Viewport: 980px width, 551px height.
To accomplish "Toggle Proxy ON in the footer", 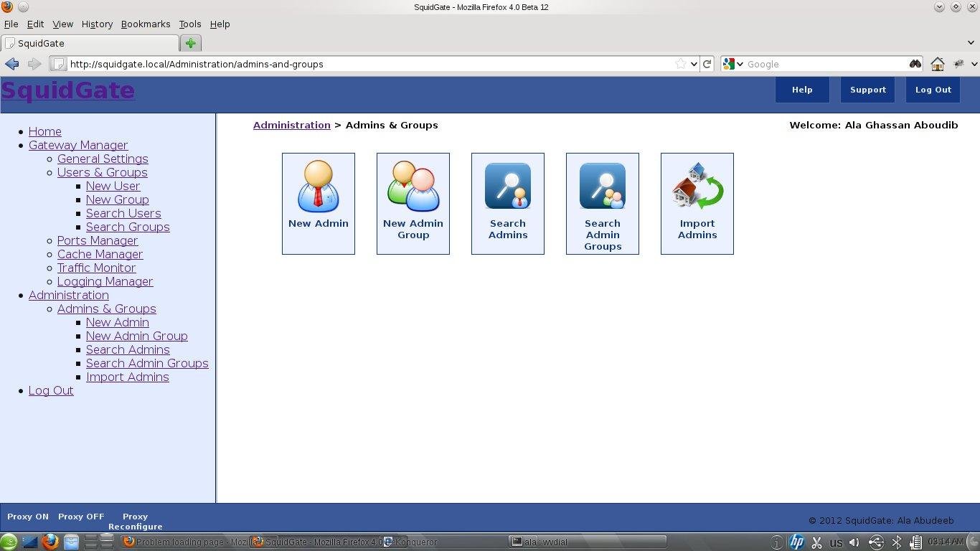I will (27, 516).
